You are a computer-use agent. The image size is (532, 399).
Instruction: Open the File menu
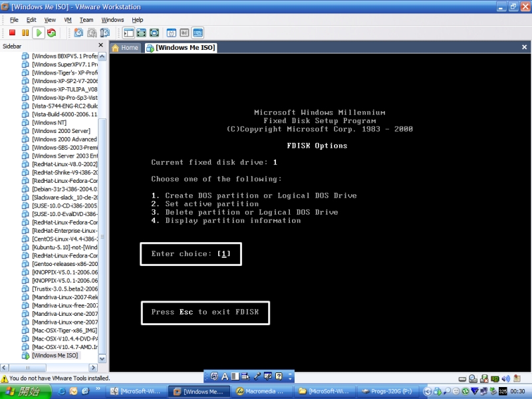[x=14, y=20]
